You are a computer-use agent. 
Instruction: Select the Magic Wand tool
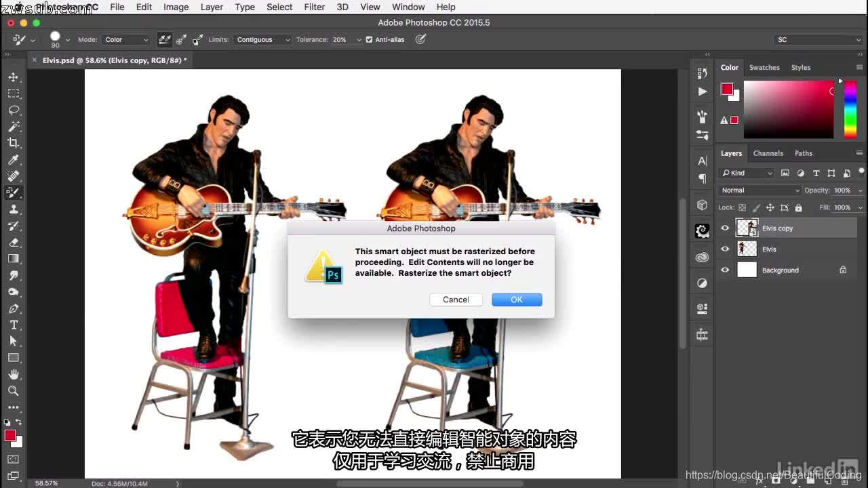click(x=14, y=127)
